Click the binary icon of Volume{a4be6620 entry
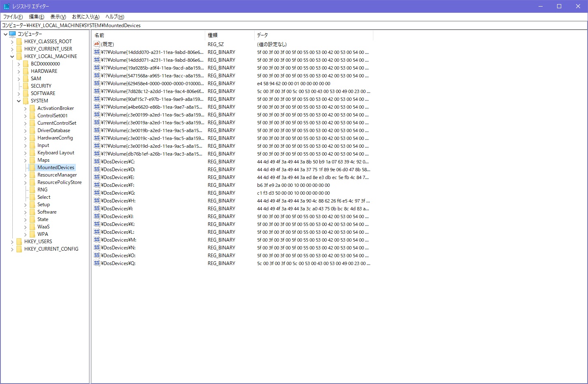 [x=97, y=107]
